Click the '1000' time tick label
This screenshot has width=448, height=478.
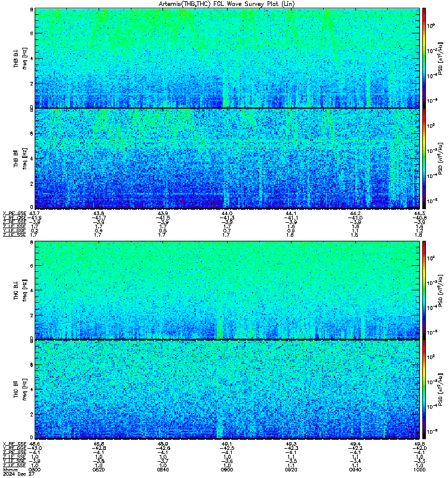point(419,470)
